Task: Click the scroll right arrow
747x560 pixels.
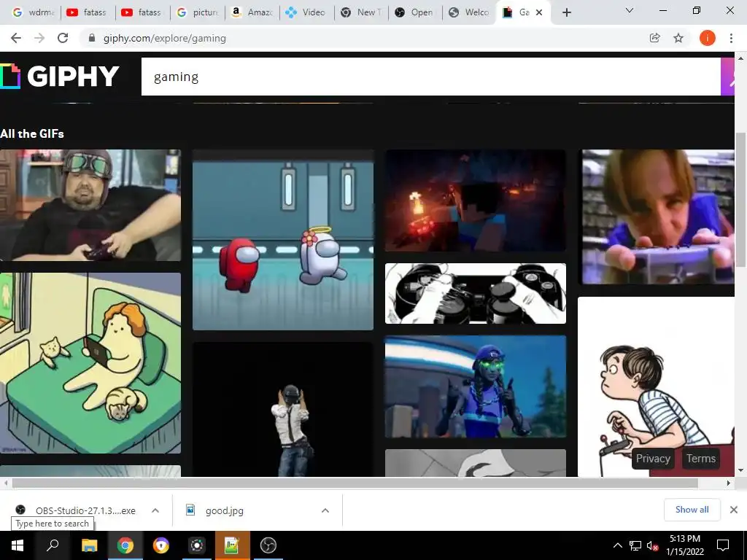Action: point(729,483)
